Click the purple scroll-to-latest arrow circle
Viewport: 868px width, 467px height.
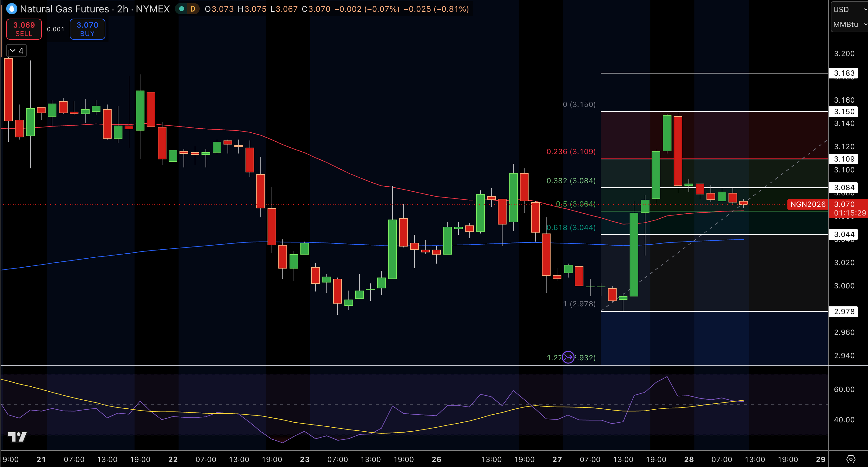coord(568,357)
